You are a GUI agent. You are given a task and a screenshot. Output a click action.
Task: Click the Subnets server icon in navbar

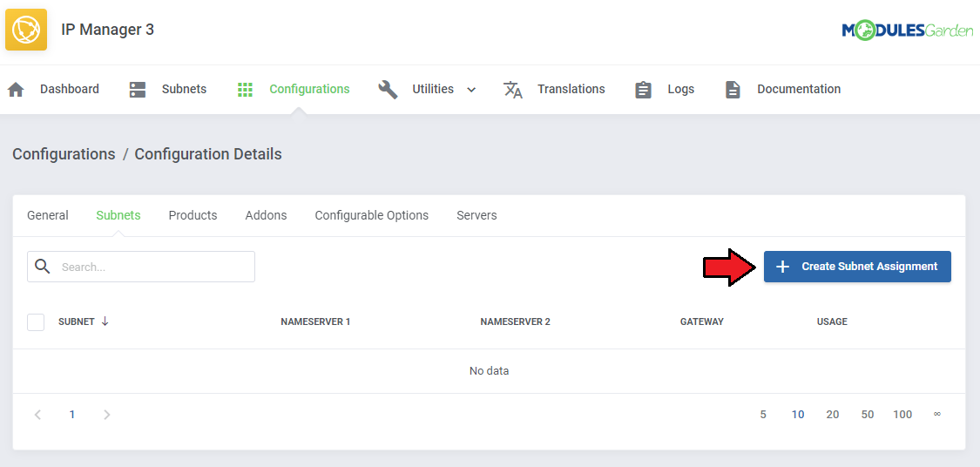(x=138, y=90)
